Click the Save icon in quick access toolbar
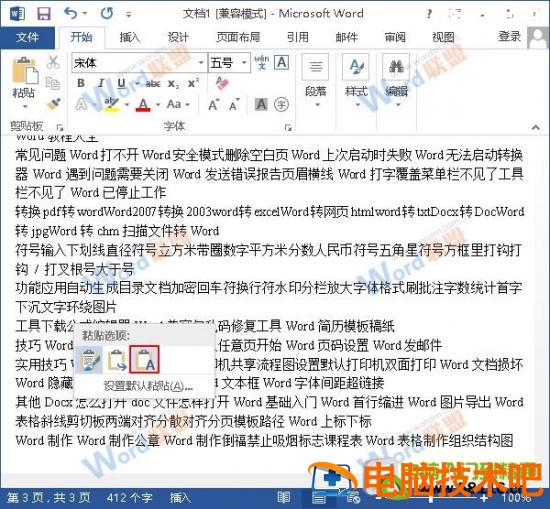This screenshot has width=550, height=509. [x=44, y=14]
